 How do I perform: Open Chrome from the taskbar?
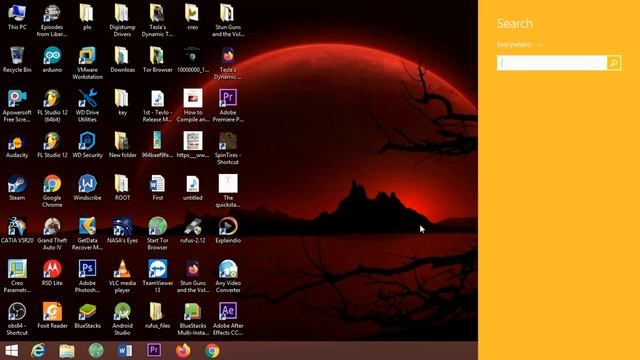(x=212, y=351)
